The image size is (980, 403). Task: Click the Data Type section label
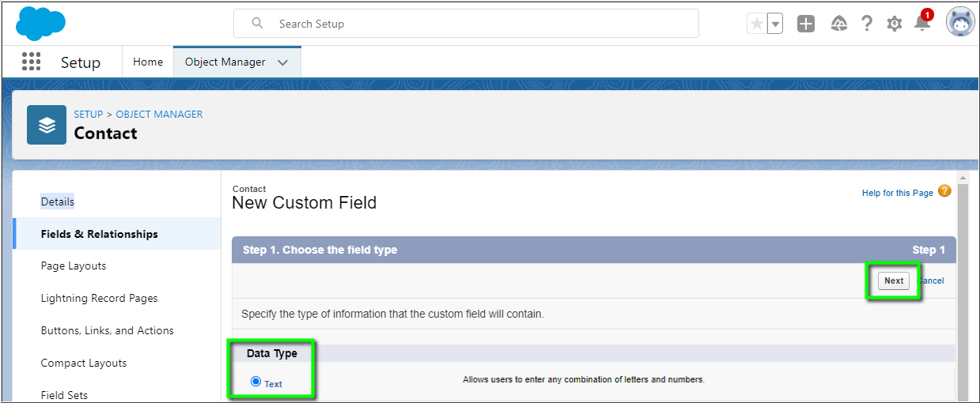coord(272,353)
